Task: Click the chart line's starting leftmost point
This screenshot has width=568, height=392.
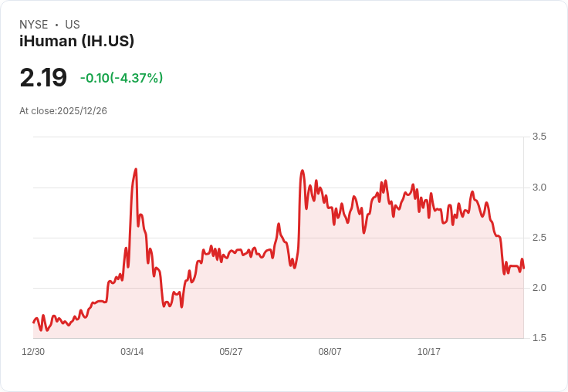Action: (x=33, y=323)
